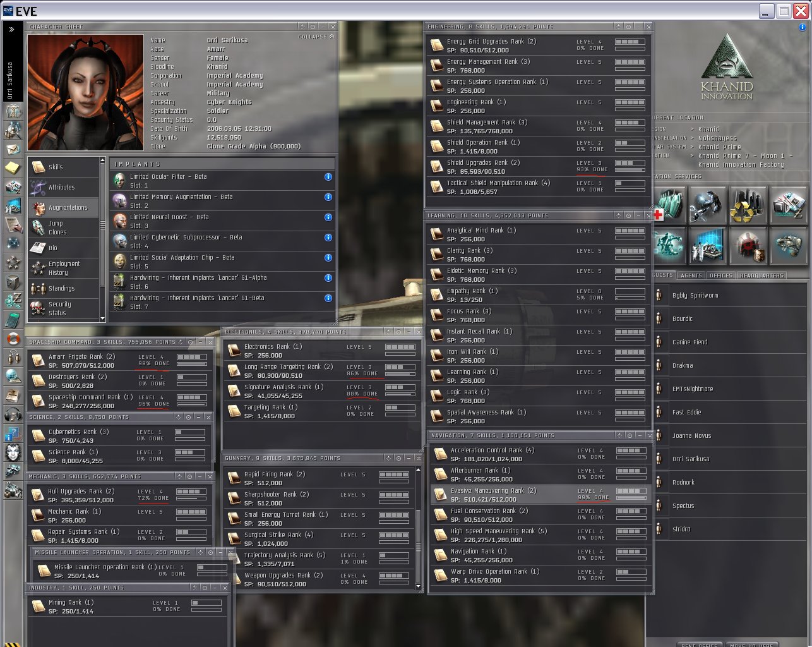The height and width of the screenshot is (647, 812).
Task: Show info for Limited Ocular Filter - Beta
Action: [328, 177]
